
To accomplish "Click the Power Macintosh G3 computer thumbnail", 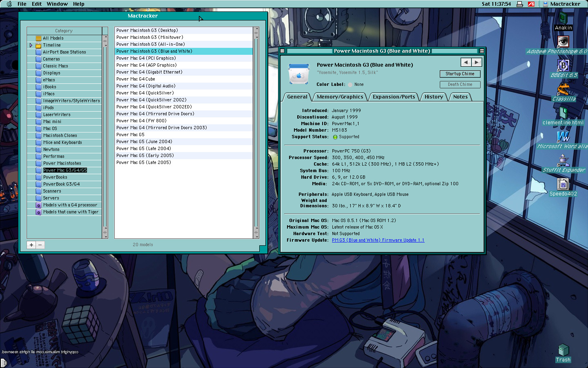I will click(x=298, y=74).
